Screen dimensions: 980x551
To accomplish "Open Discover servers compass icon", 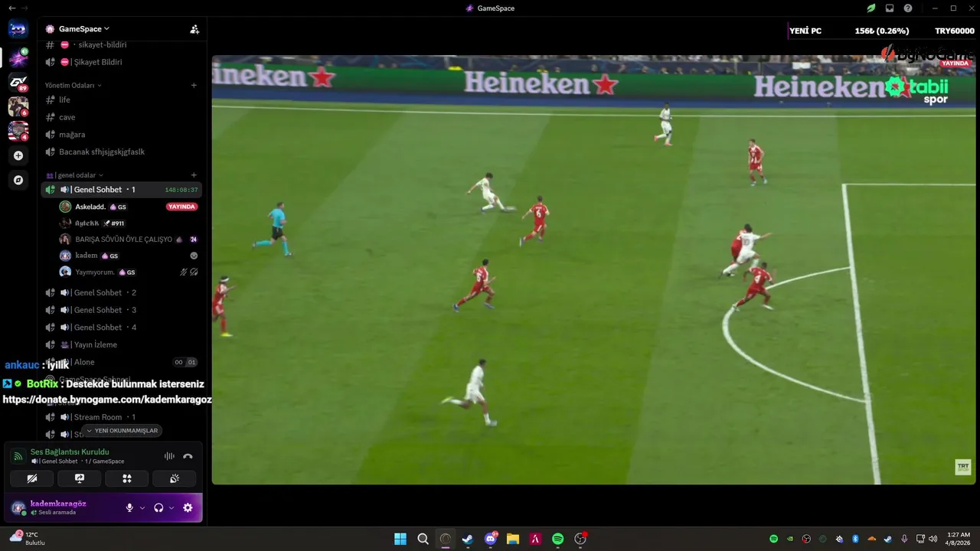I will coord(18,180).
